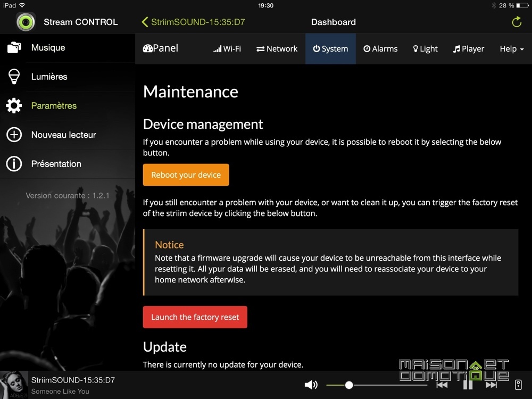Tap the Dashboard title text
Screen dimensions: 532x399
click(x=334, y=22)
